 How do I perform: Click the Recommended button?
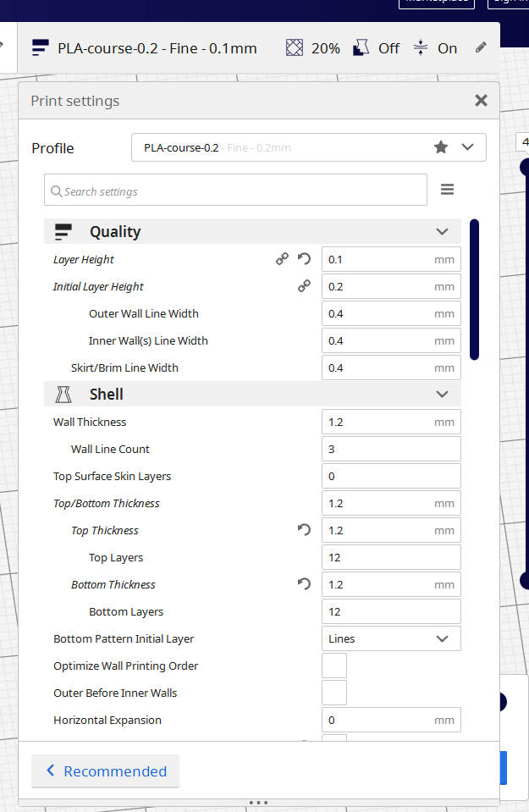(x=106, y=771)
